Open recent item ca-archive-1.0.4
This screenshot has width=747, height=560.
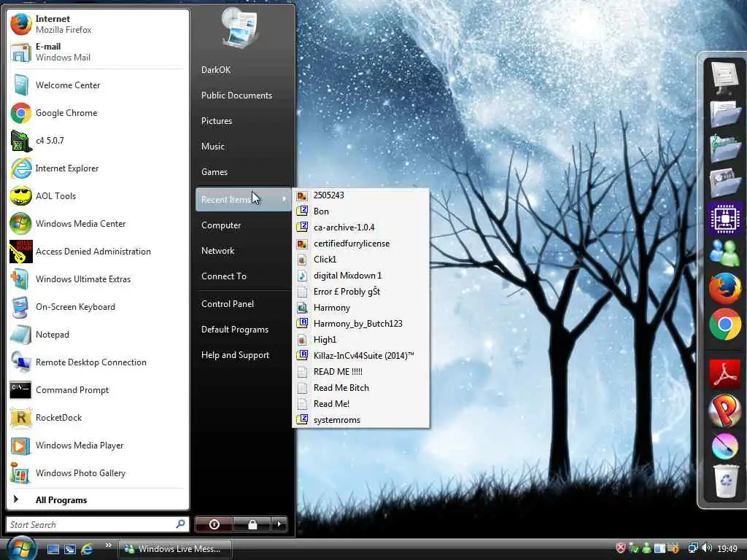point(360,227)
